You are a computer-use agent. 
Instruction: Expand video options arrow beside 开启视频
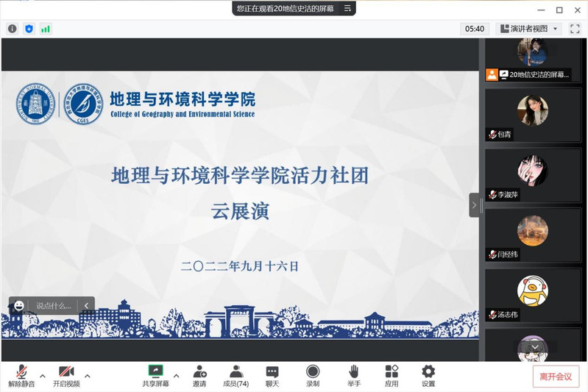[88, 376]
